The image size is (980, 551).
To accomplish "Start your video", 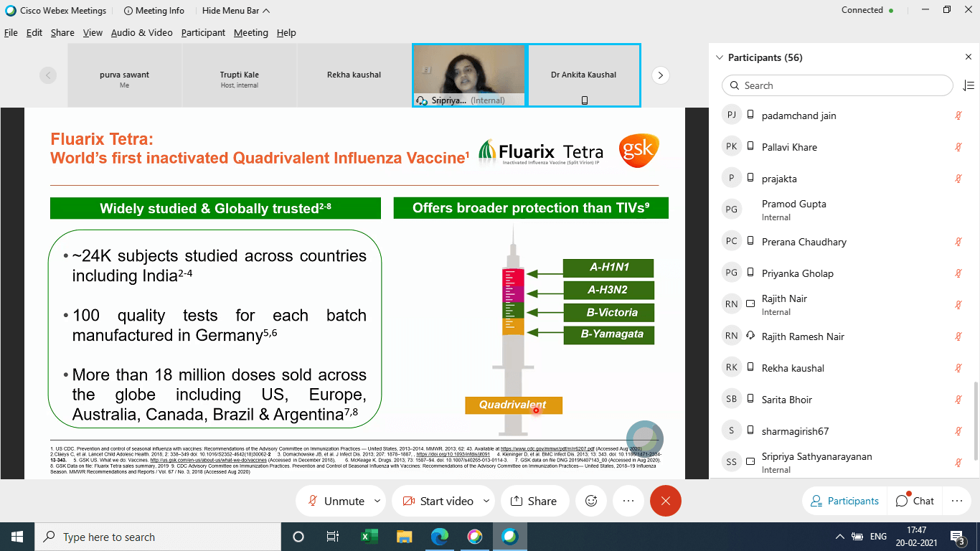I will tap(437, 501).
